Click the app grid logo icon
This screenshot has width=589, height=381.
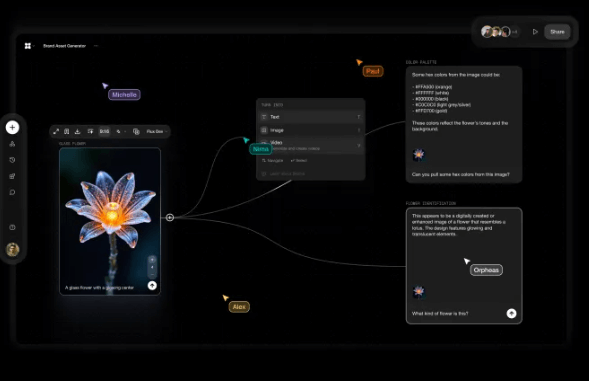(x=28, y=46)
